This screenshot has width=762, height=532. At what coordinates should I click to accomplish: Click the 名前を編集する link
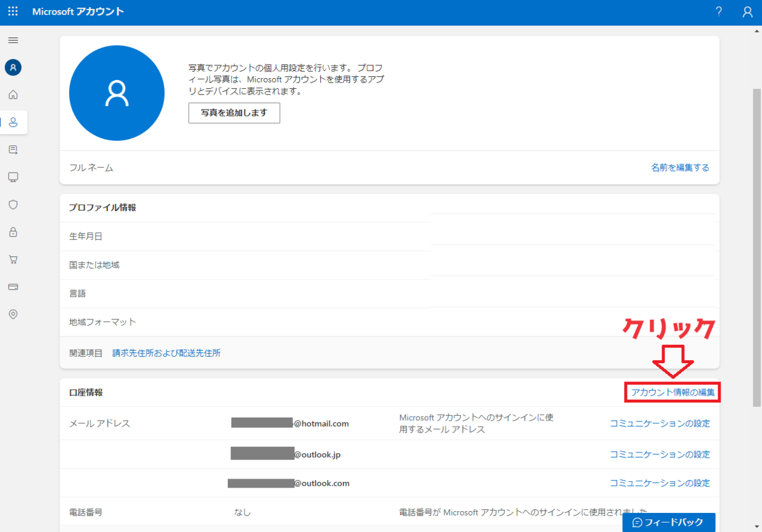click(680, 168)
